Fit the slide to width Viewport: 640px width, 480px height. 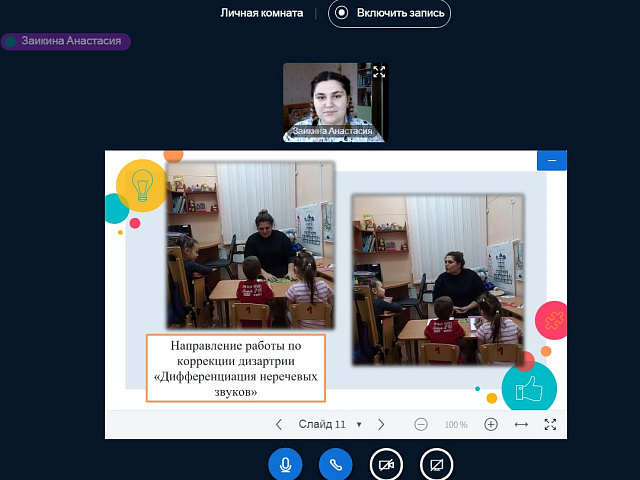coord(521,424)
